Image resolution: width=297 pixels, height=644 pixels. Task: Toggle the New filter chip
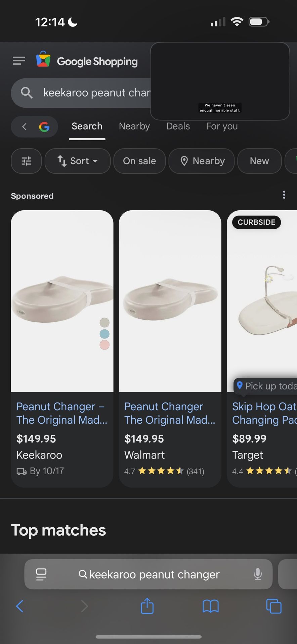tap(259, 161)
